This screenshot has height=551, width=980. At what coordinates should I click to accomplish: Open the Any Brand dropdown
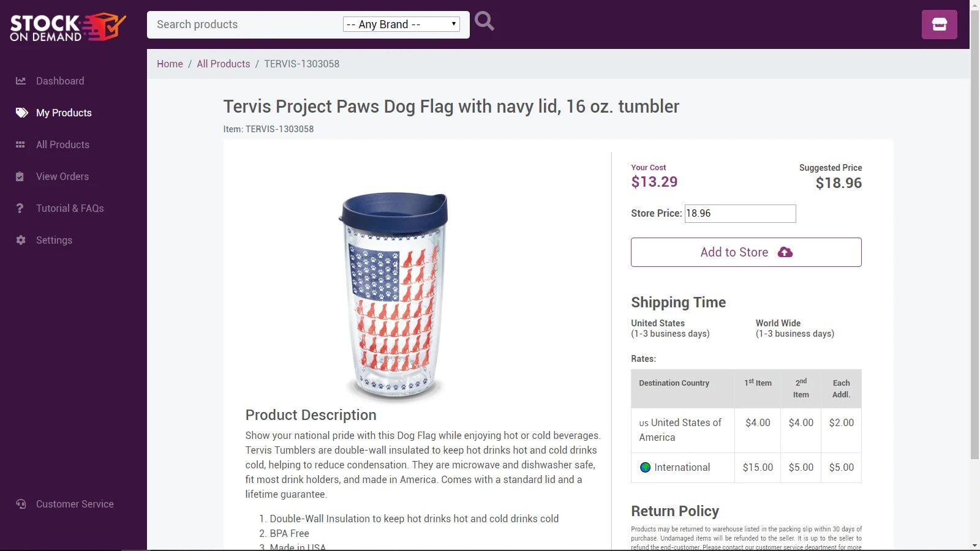tap(401, 24)
